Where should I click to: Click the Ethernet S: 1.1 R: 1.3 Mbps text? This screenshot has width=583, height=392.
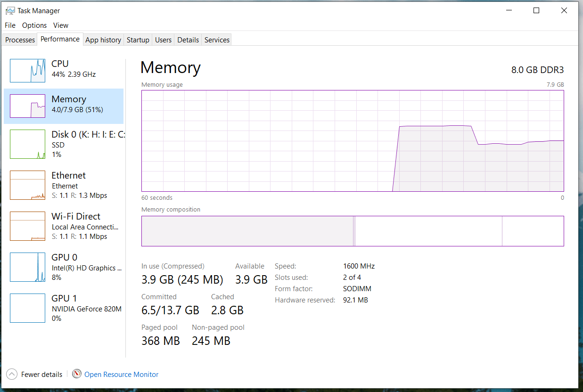(x=79, y=196)
